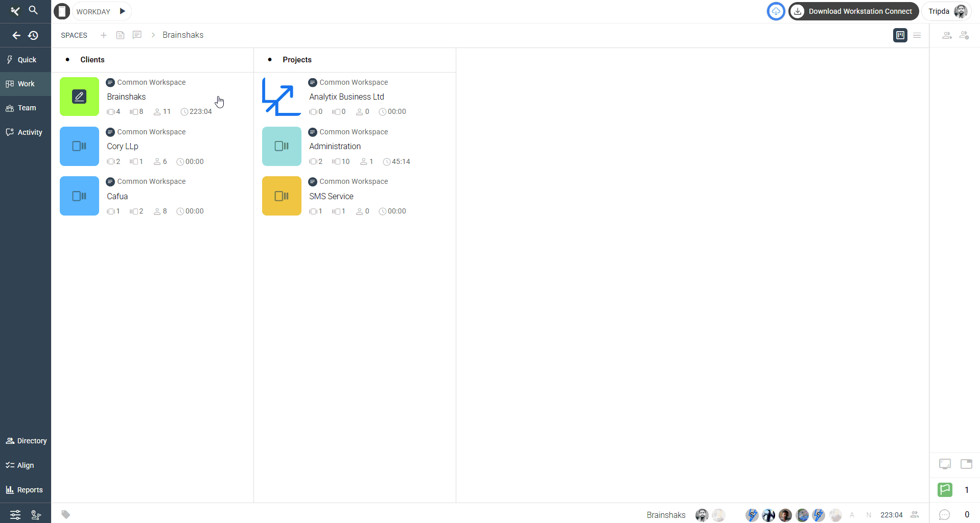Open the history clock icon
The image size is (980, 523).
pyautogui.click(x=33, y=35)
